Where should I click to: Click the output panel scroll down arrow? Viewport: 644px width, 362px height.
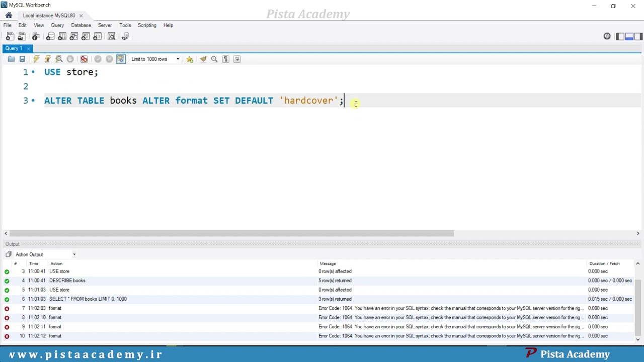(638, 339)
